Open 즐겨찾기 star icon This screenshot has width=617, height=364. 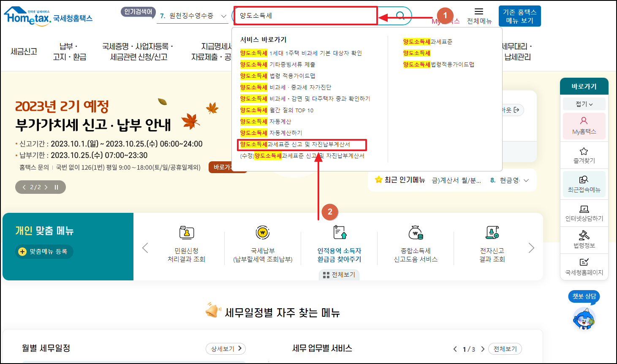point(584,151)
